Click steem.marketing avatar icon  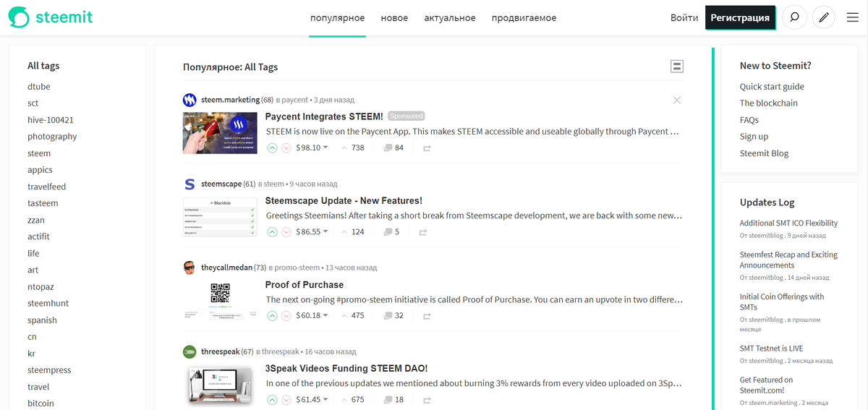pyautogui.click(x=190, y=100)
